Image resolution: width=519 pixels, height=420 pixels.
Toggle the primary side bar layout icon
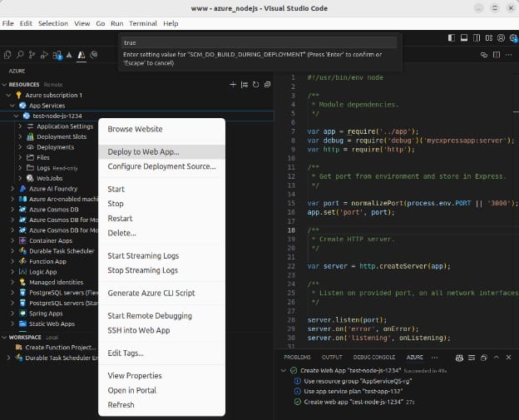pyautogui.click(x=452, y=38)
